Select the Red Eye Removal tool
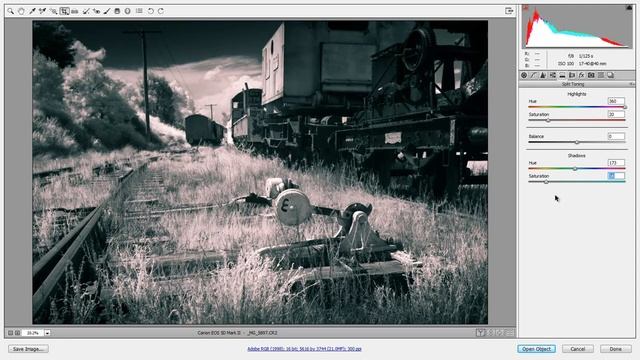 coord(96,11)
